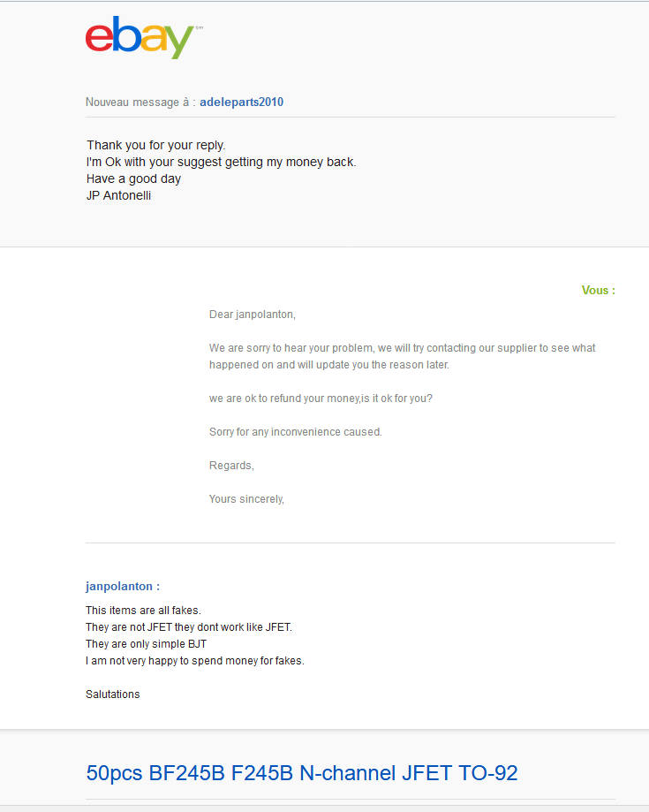
Task: Click the paragraph about contacting the supplier
Action: (x=402, y=356)
